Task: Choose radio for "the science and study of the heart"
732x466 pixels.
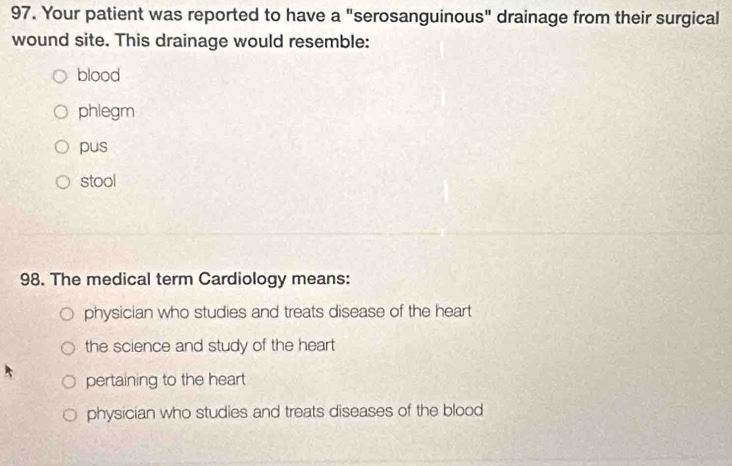Action: (x=68, y=347)
